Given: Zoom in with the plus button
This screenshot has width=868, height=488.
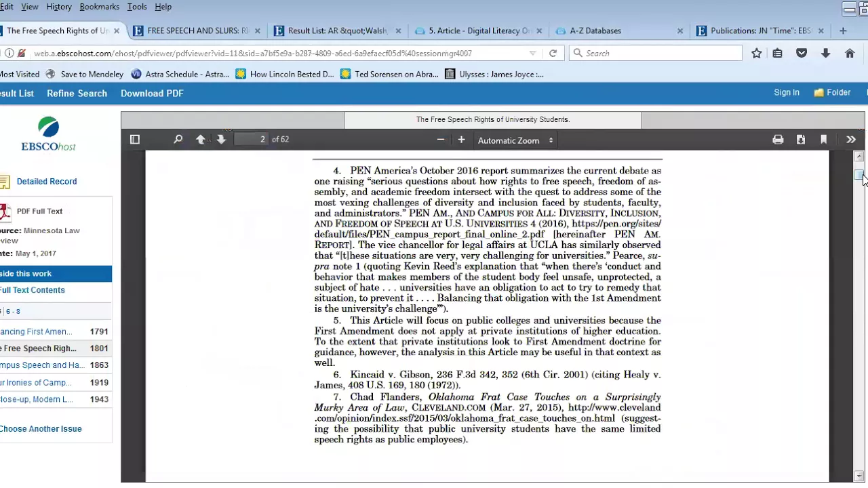Looking at the screenshot, I should (462, 140).
